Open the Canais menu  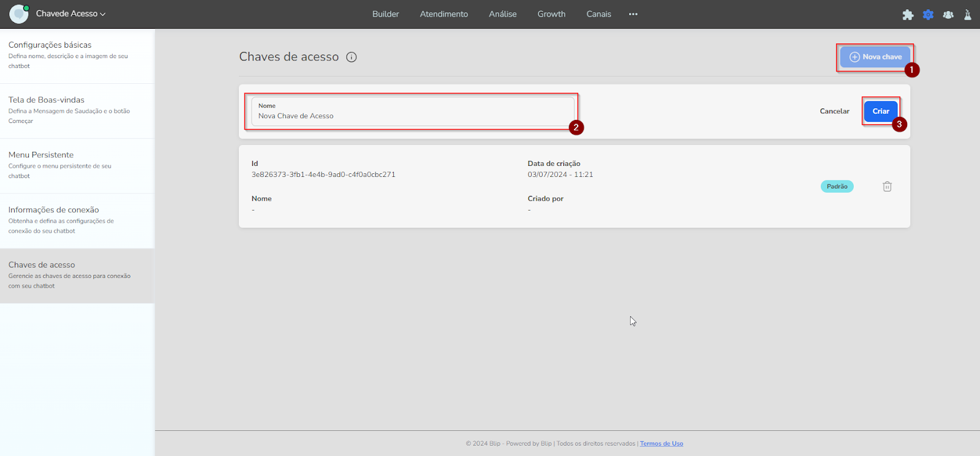(x=598, y=14)
